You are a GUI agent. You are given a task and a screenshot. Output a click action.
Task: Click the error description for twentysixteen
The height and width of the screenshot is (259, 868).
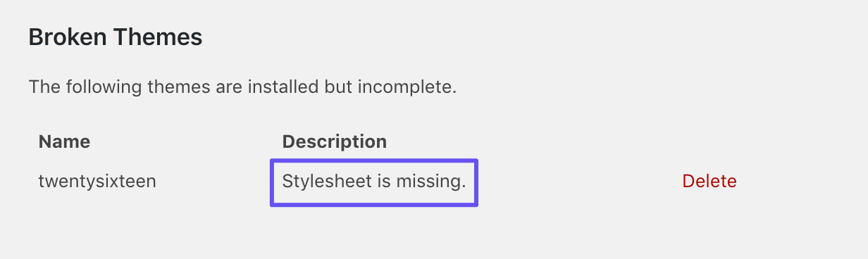click(374, 182)
